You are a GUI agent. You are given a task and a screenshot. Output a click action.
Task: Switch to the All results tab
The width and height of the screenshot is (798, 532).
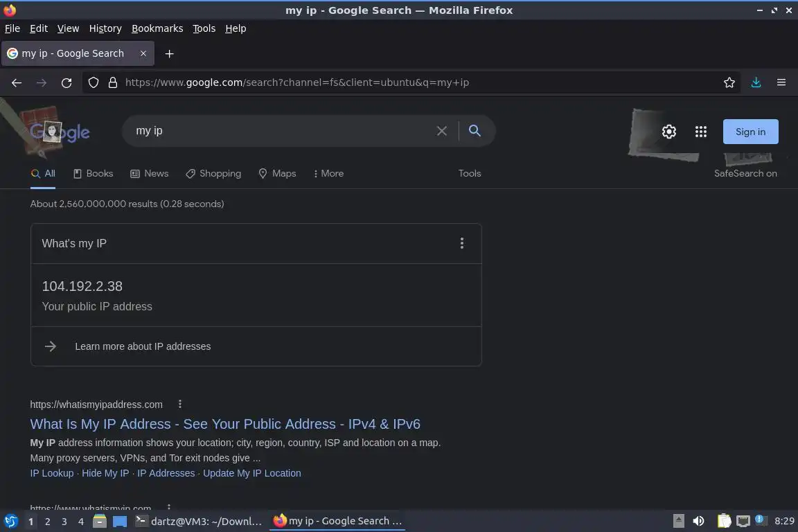(43, 174)
